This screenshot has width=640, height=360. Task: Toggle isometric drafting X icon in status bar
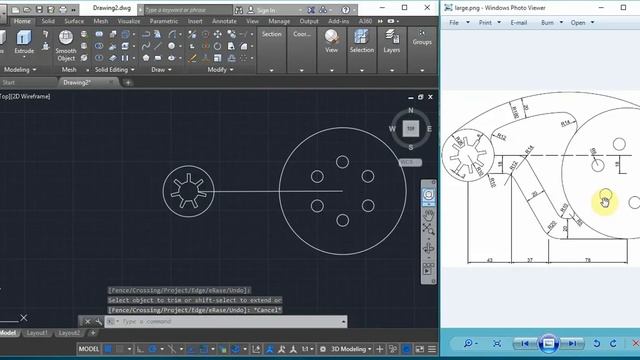(x=172, y=349)
